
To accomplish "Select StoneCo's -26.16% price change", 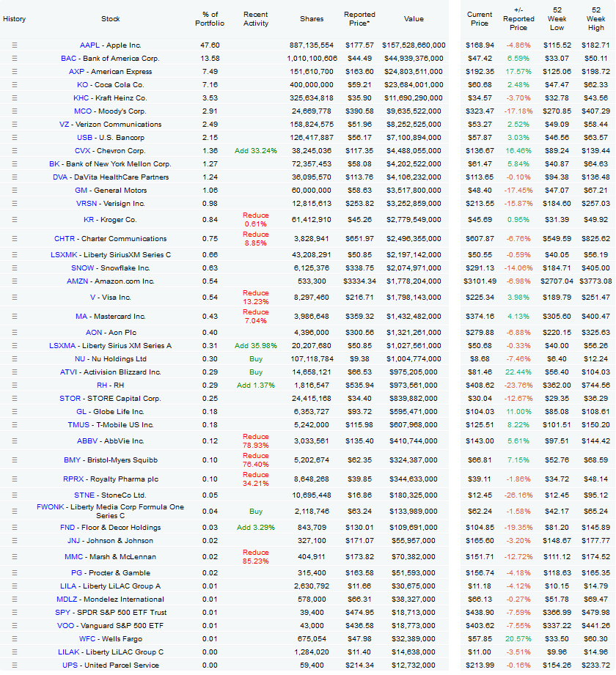I will click(518, 495).
